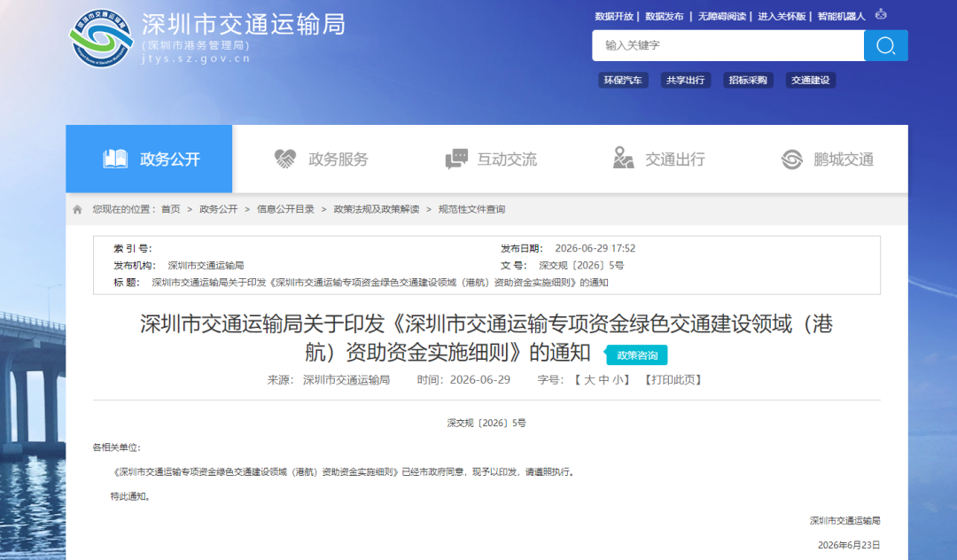The image size is (957, 560).
Task: Click the signature date 2026年6月23日
Action: click(x=849, y=545)
